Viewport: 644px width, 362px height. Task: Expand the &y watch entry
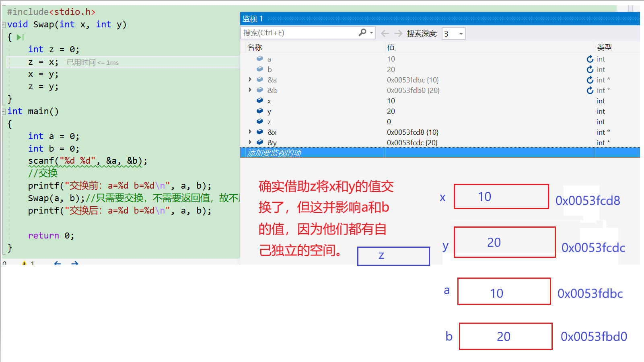(250, 142)
